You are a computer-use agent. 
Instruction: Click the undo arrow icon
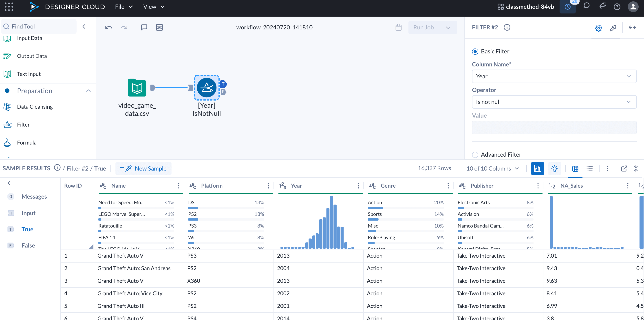[108, 27]
